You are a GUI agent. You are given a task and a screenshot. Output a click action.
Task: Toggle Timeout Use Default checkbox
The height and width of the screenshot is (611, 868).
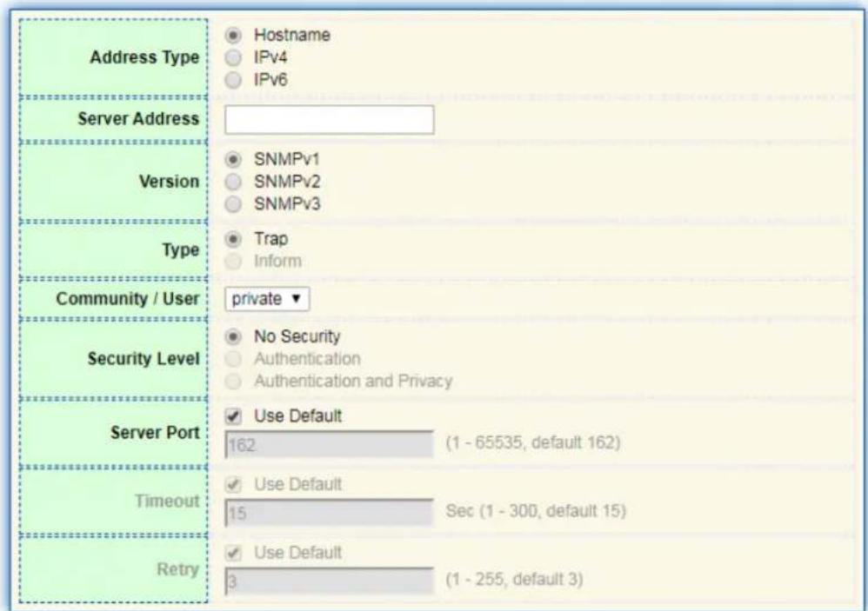(x=233, y=485)
